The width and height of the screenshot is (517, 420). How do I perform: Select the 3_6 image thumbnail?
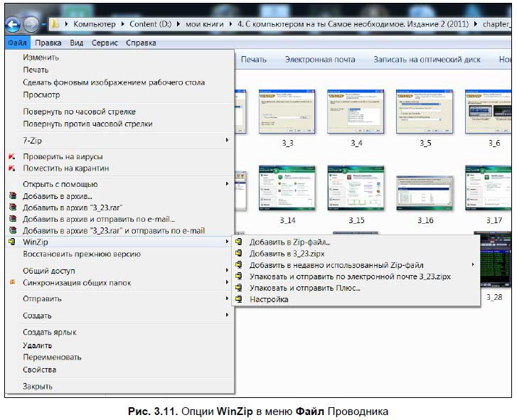click(x=489, y=112)
